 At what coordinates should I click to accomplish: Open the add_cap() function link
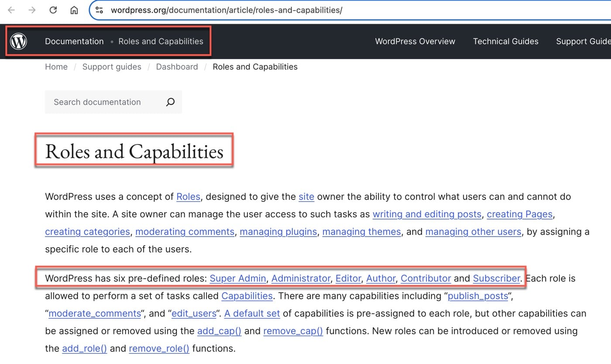[219, 331]
